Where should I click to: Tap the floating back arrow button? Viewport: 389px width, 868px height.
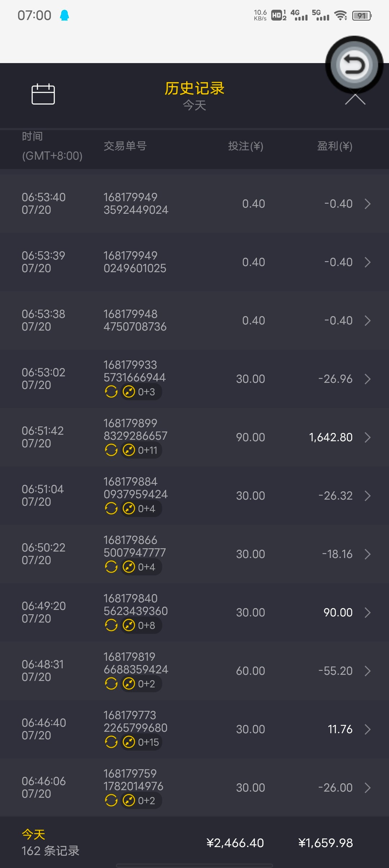click(354, 65)
